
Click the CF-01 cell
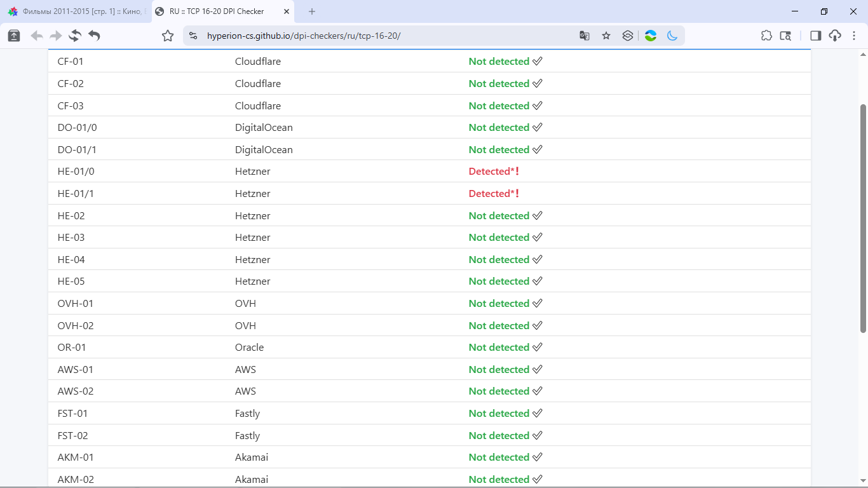[x=71, y=62]
